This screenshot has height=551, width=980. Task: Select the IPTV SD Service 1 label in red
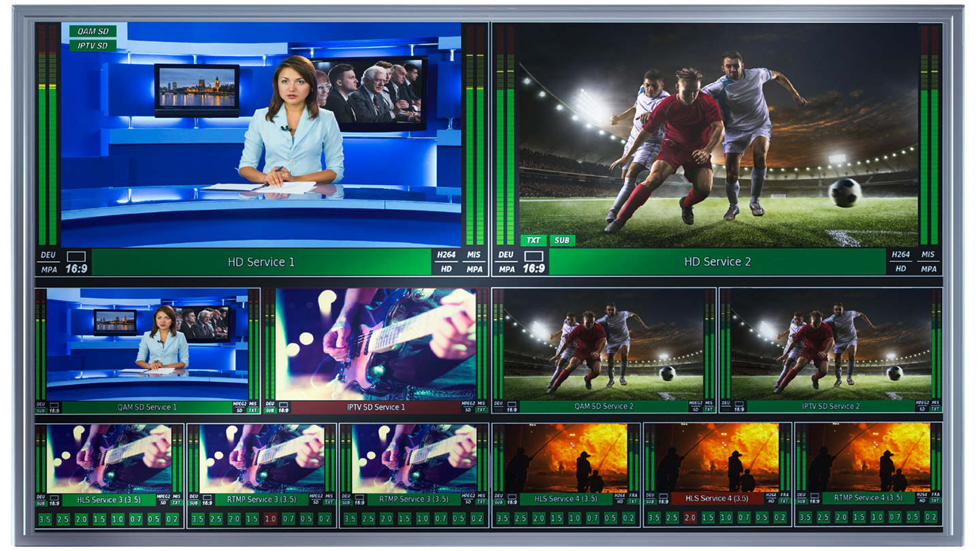tap(374, 407)
